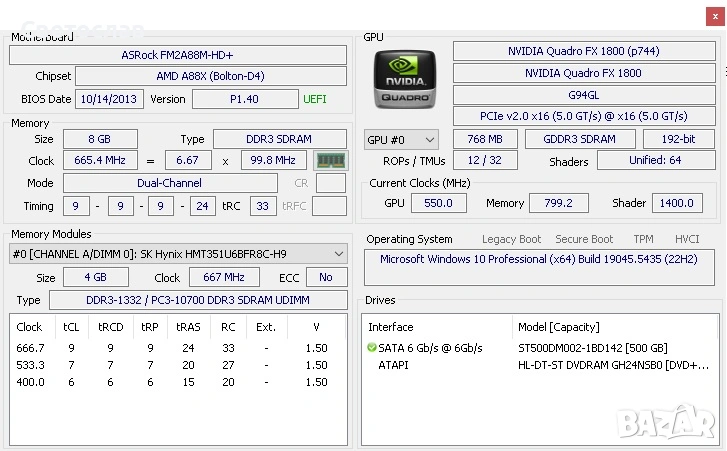Click the TPM indicator label
The height and width of the screenshot is (451, 727).
pos(643,240)
